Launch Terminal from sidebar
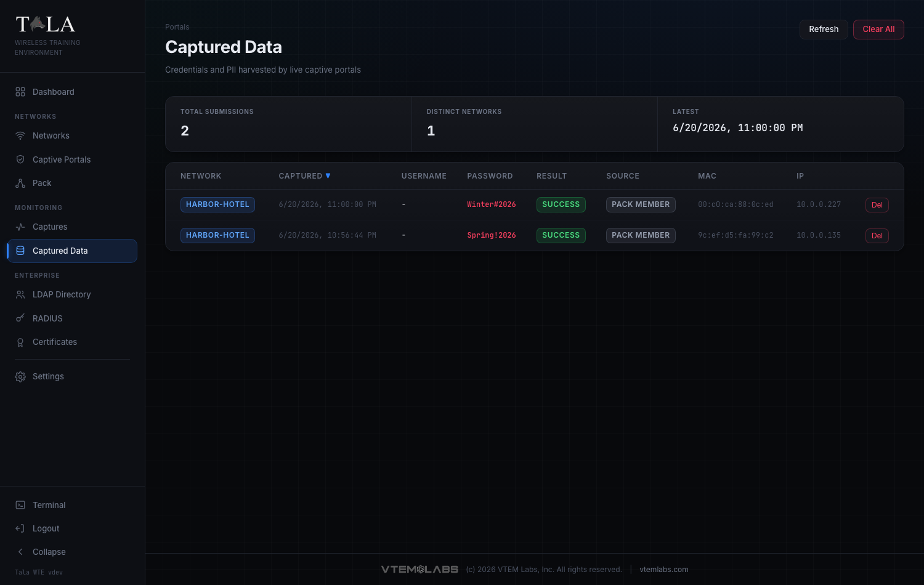The width and height of the screenshot is (924, 585). (72, 505)
